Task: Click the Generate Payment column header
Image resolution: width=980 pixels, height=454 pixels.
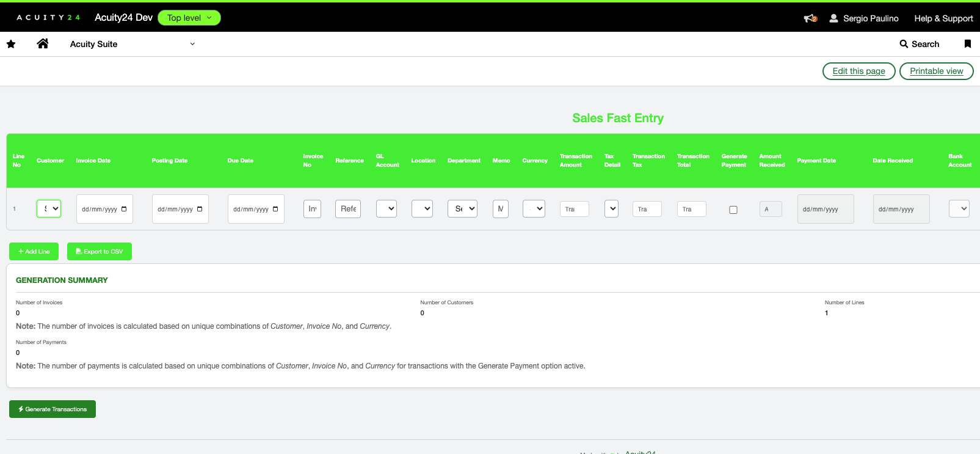Action: click(x=735, y=161)
